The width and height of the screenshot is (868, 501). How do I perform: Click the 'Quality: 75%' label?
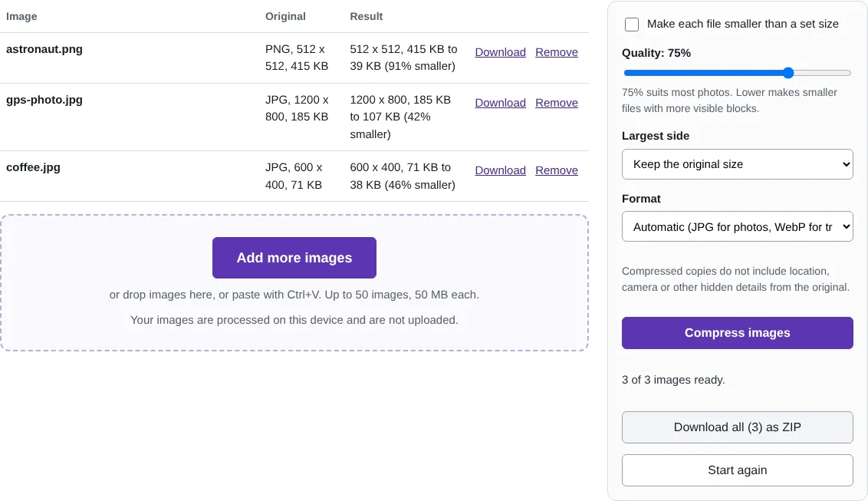pos(656,53)
